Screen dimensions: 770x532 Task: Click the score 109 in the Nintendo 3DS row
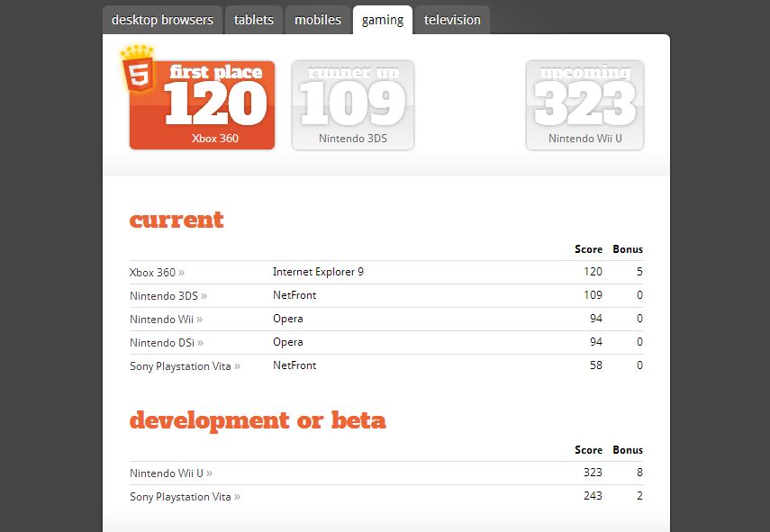(x=593, y=295)
